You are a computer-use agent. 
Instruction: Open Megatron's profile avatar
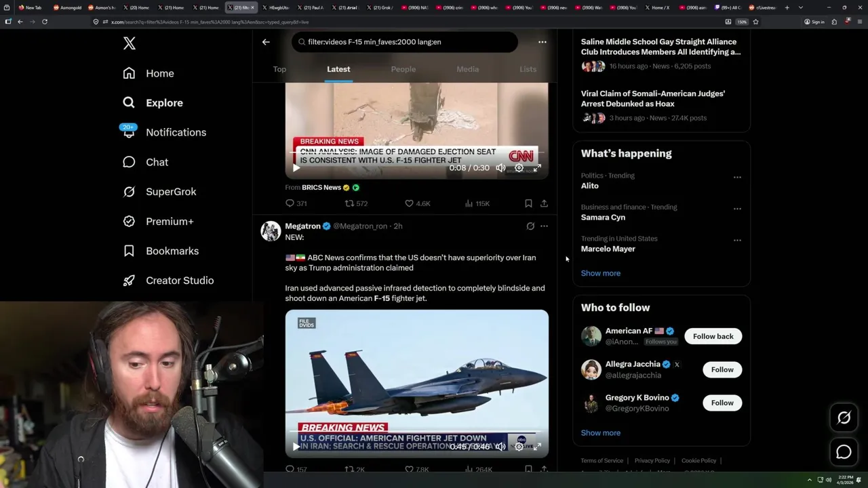tap(271, 231)
